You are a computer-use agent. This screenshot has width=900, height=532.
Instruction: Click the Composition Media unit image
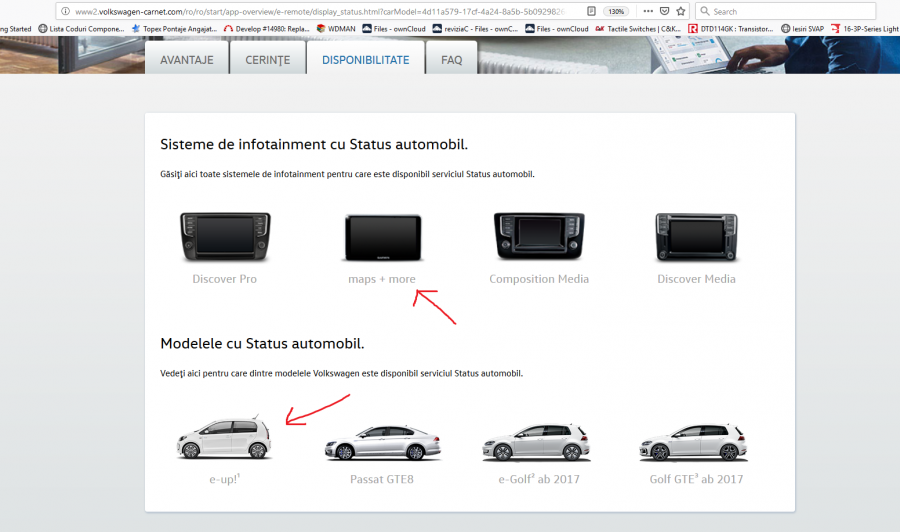point(539,237)
